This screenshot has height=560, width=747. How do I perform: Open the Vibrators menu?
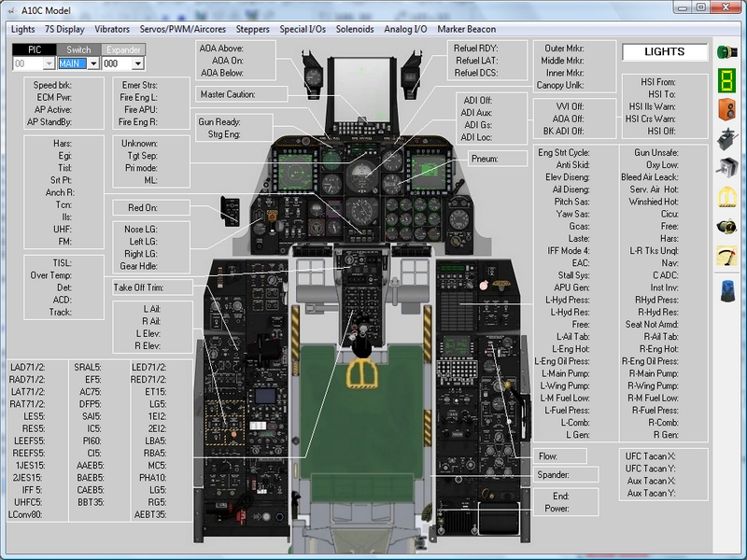click(112, 29)
